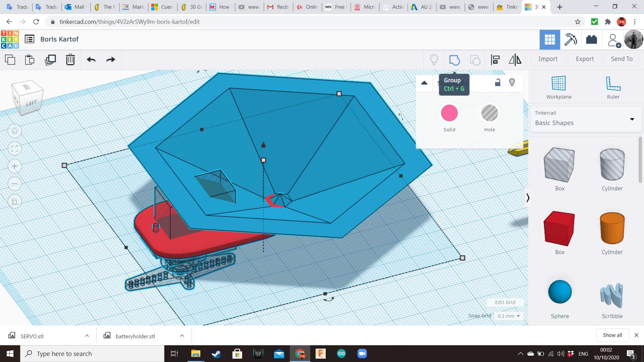Set shape to Hole
This screenshot has height=362, width=644.
pyautogui.click(x=489, y=113)
